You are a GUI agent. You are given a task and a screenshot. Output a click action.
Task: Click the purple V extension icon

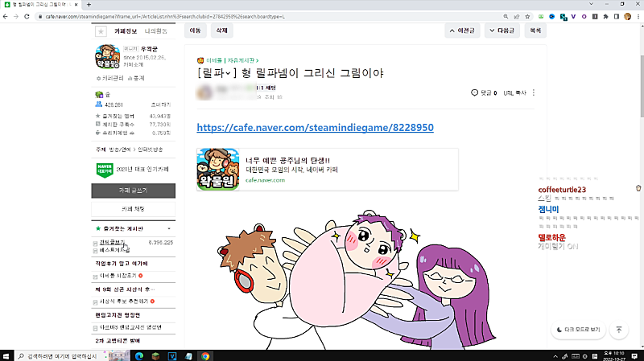(573, 16)
